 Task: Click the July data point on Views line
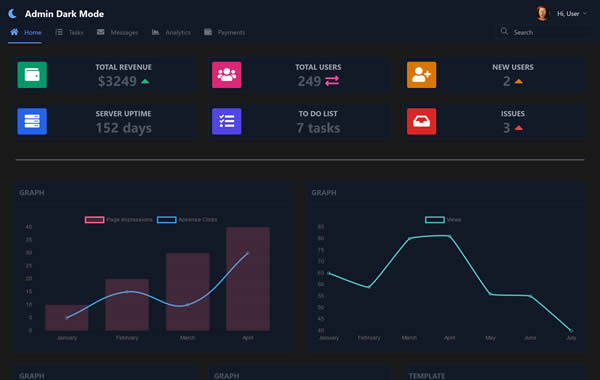(571, 330)
